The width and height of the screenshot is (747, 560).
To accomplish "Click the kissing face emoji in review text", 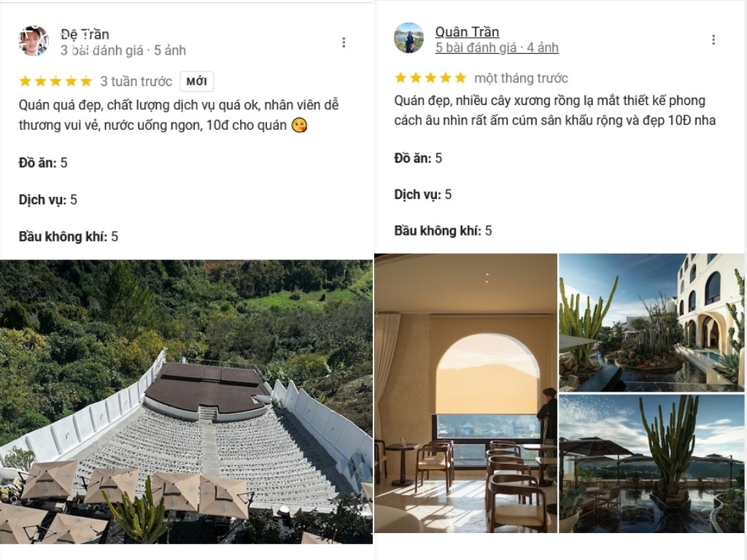I will coord(299,125).
